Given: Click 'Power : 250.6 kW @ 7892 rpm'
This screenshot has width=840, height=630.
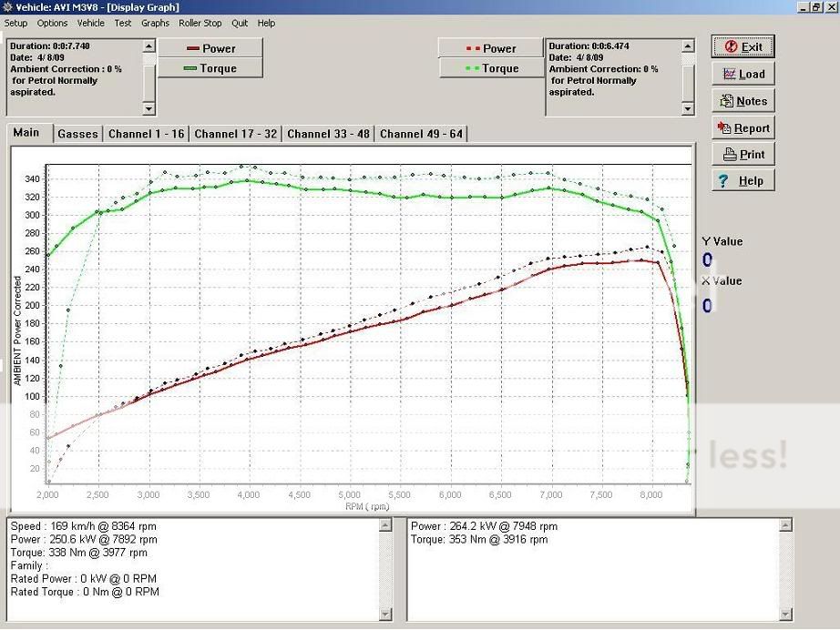Looking at the screenshot, I should (x=84, y=539).
